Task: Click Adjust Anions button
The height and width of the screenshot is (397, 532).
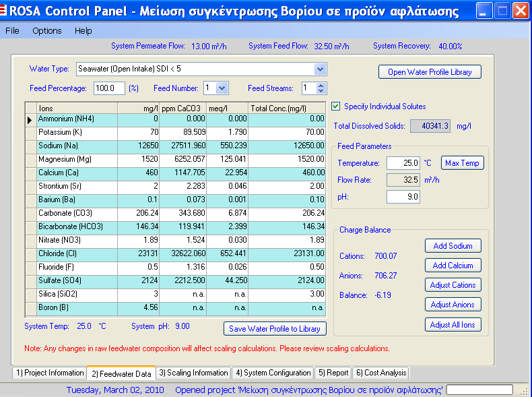Action: pyautogui.click(x=453, y=305)
